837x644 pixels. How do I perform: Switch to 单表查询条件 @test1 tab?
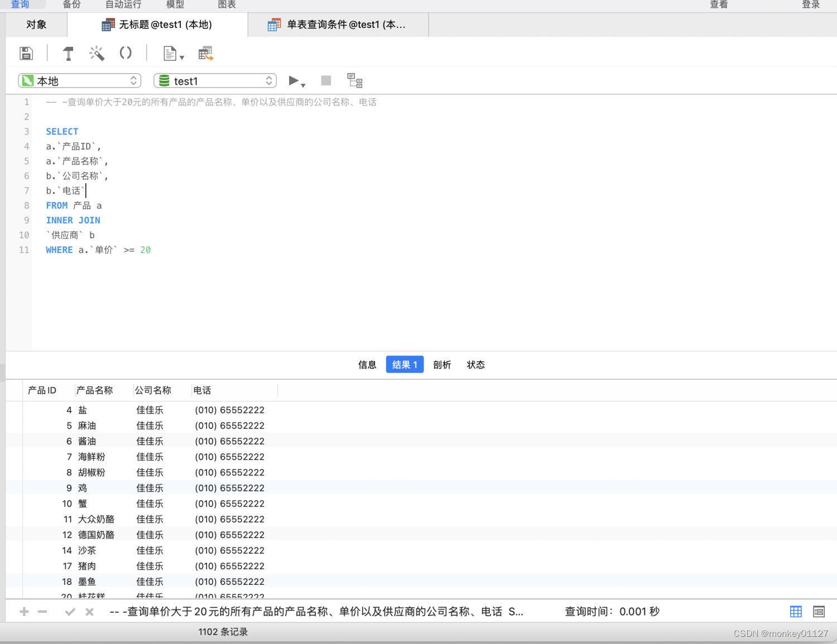click(x=338, y=25)
